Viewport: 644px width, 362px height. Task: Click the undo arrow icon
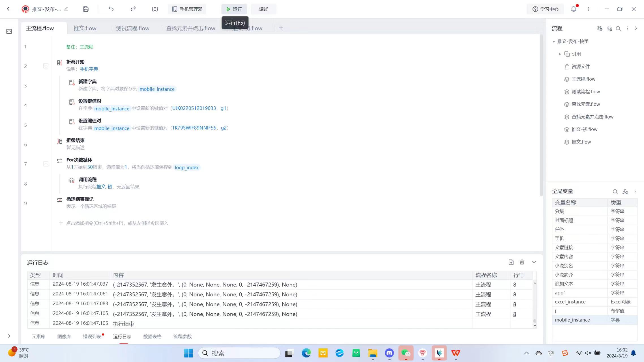[x=111, y=9]
